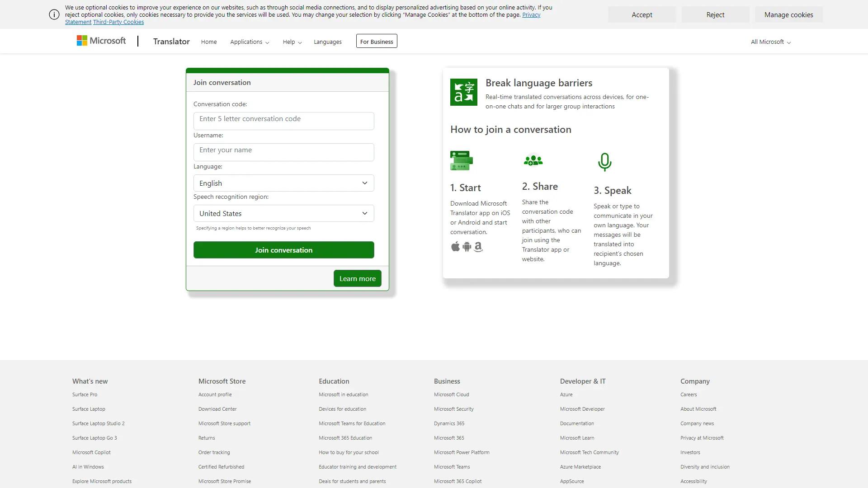
Task: Open the Azure Marketplace link
Action: (x=580, y=467)
